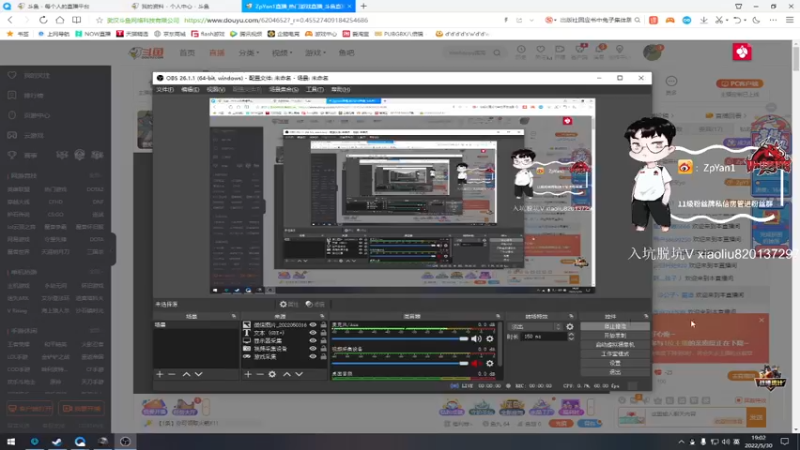Toggle visibility of the display capture source

tap(313, 341)
